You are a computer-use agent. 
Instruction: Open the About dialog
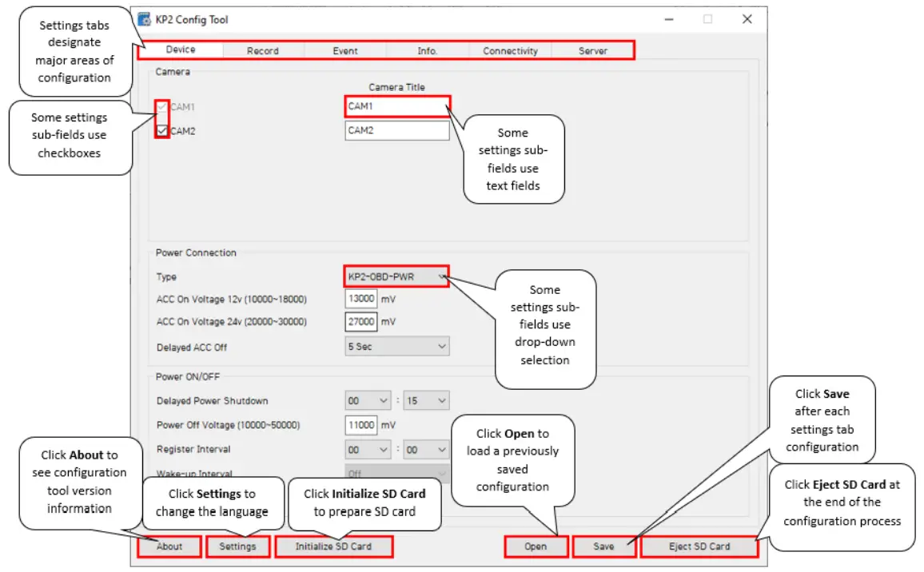pyautogui.click(x=169, y=546)
